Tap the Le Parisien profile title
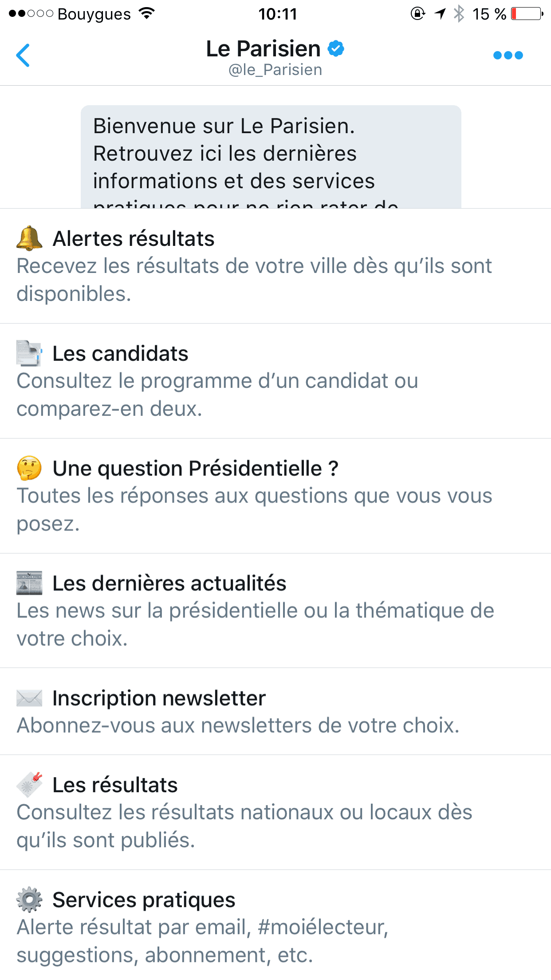The width and height of the screenshot is (551, 980). pyautogui.click(x=263, y=48)
